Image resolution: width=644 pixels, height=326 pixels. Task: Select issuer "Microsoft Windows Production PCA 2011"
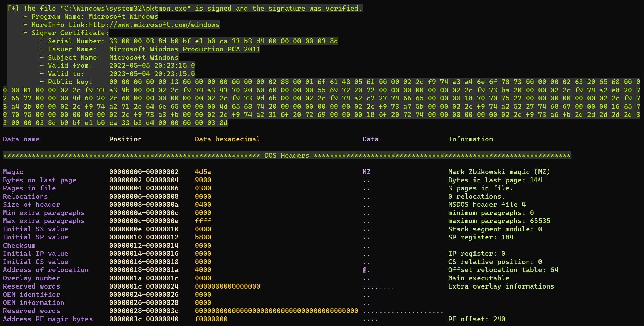coord(185,49)
